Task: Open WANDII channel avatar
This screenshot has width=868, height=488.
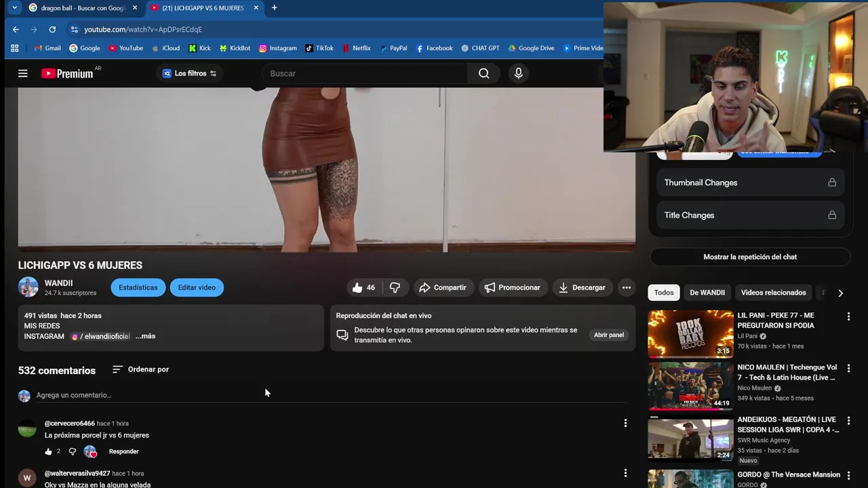Action: (28, 287)
